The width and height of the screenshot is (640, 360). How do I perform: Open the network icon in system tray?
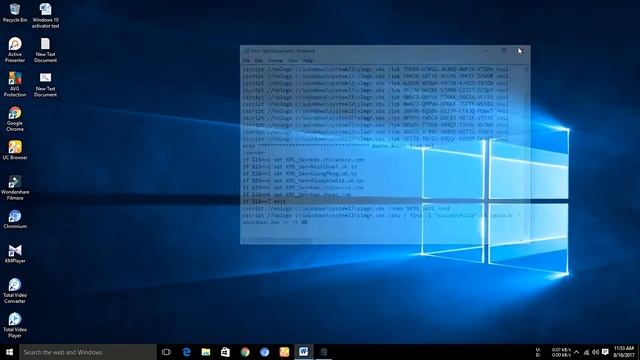tap(586, 352)
